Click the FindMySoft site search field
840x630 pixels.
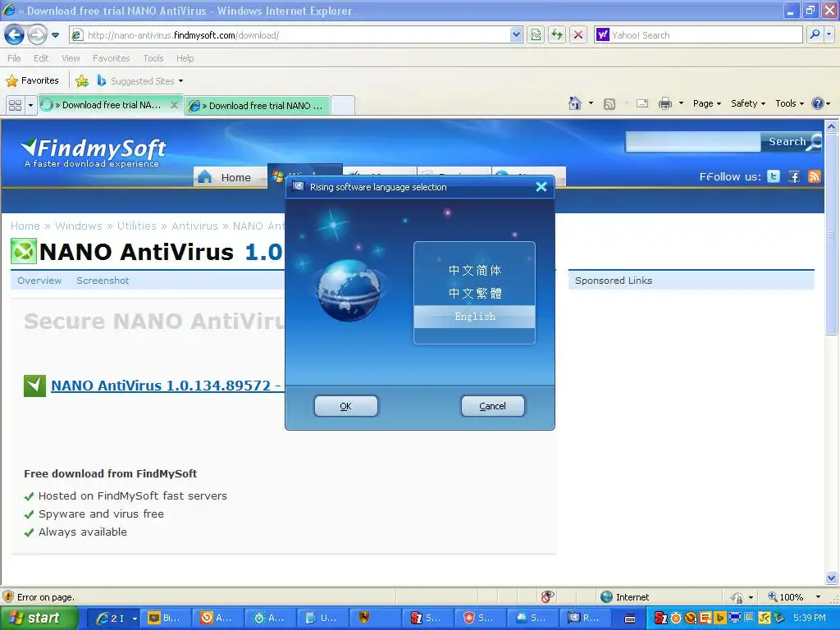tap(693, 142)
